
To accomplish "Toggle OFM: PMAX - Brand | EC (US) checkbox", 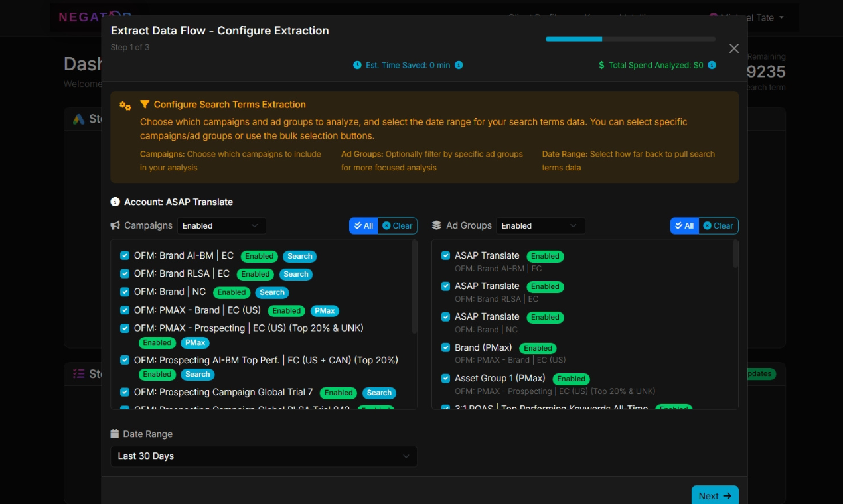I will 125,310.
